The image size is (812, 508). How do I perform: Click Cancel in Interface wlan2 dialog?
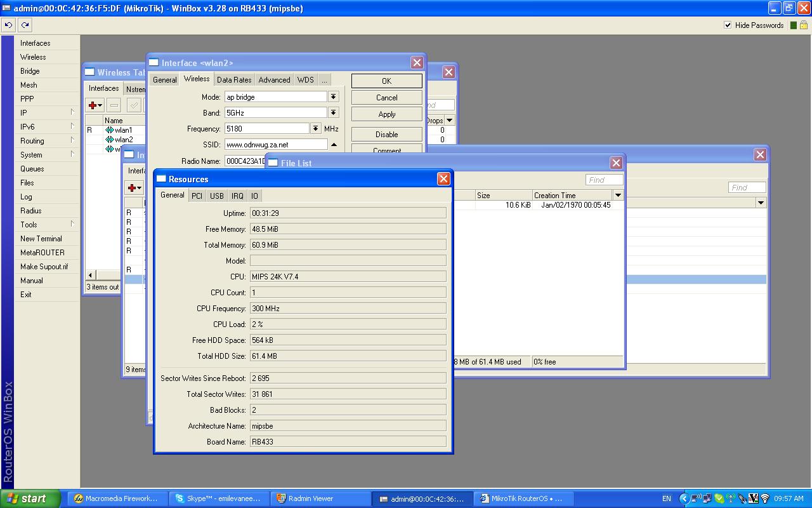[x=387, y=98]
